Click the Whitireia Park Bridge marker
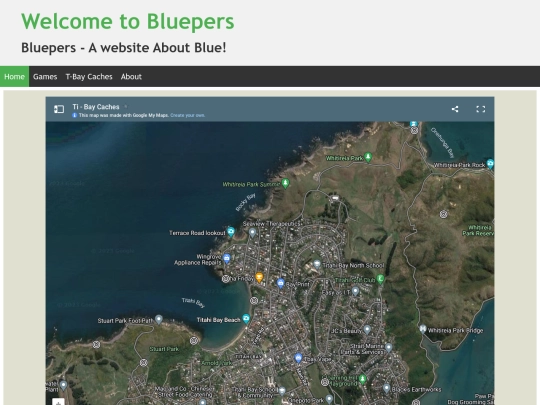 [x=423, y=329]
